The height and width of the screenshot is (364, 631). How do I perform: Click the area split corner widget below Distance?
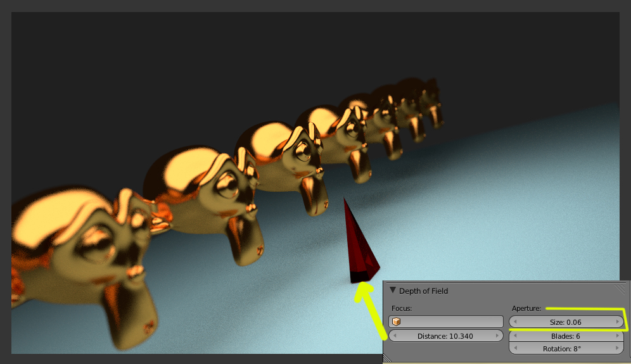[387, 358]
